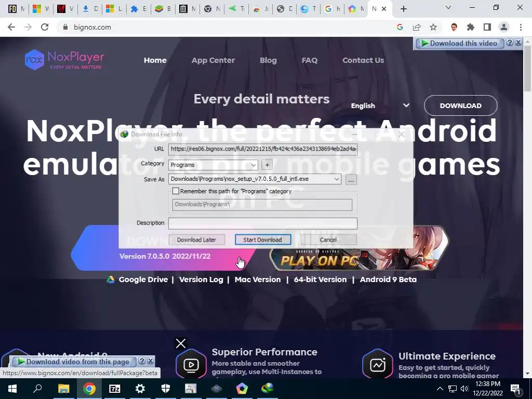Screen dimensions: 532x399
Task: Close the Download File Info dialog
Action: click(402, 135)
